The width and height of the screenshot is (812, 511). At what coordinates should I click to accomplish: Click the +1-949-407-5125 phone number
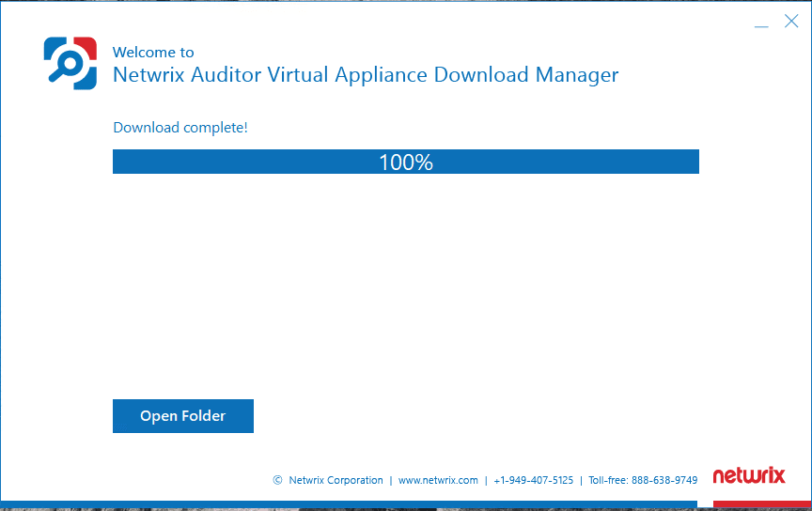click(534, 480)
